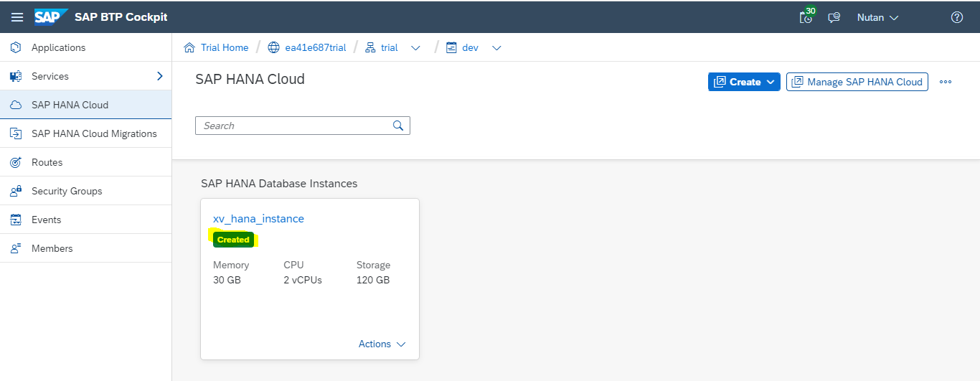Image resolution: width=980 pixels, height=381 pixels.
Task: Click the Trial Home house icon
Action: coord(189,47)
